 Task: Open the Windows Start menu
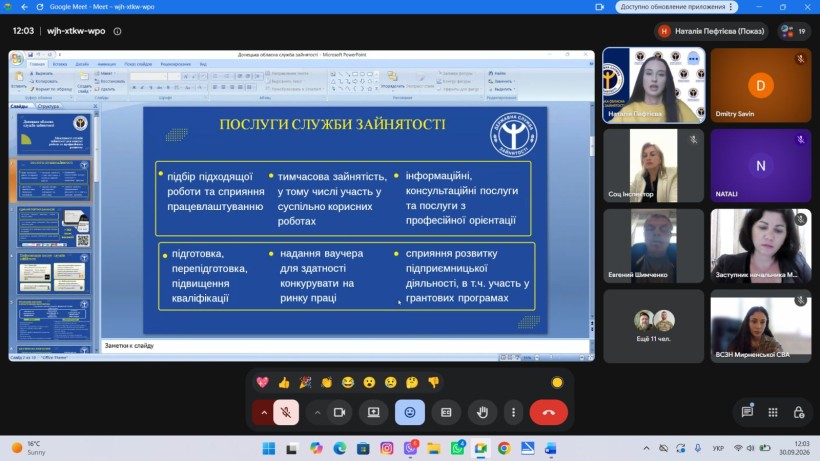268,448
